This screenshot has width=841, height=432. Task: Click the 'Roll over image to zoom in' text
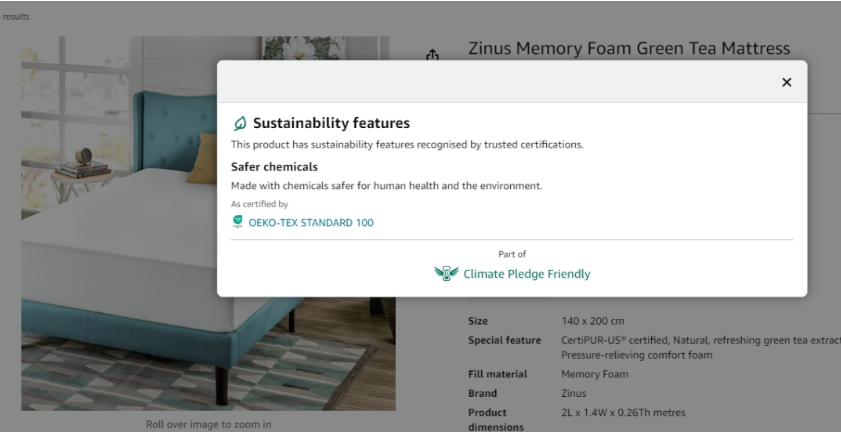tap(208, 424)
